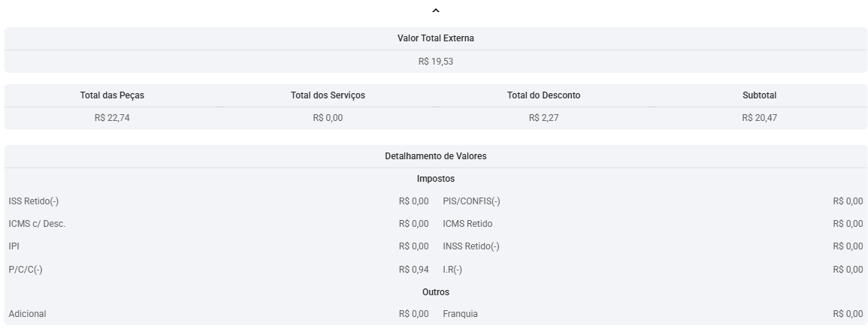Click the Adicional label
Screen dimensions: 868x332
[27, 314]
